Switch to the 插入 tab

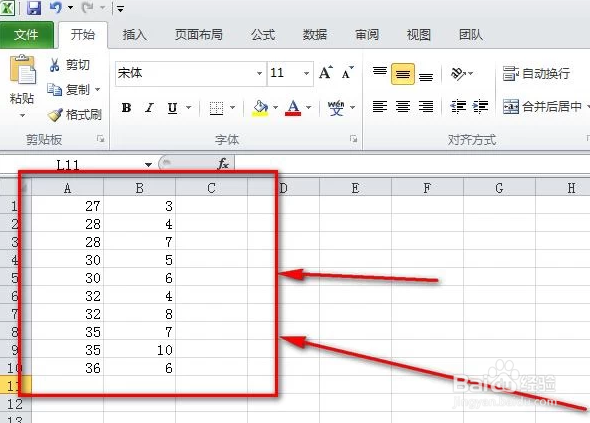[134, 35]
